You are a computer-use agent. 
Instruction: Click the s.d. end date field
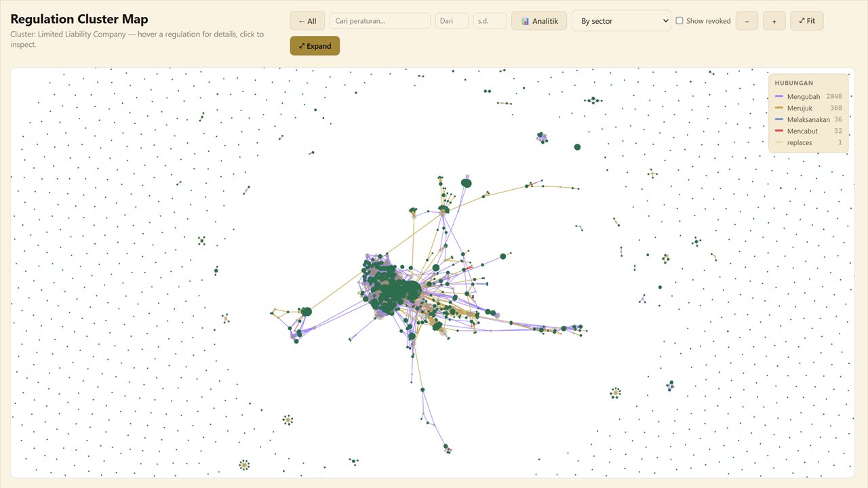(490, 21)
